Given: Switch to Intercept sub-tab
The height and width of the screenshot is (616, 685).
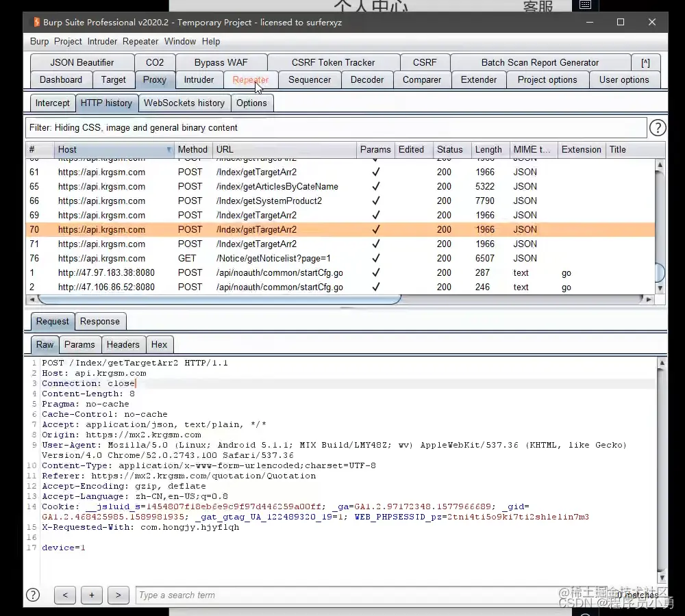Looking at the screenshot, I should [53, 103].
